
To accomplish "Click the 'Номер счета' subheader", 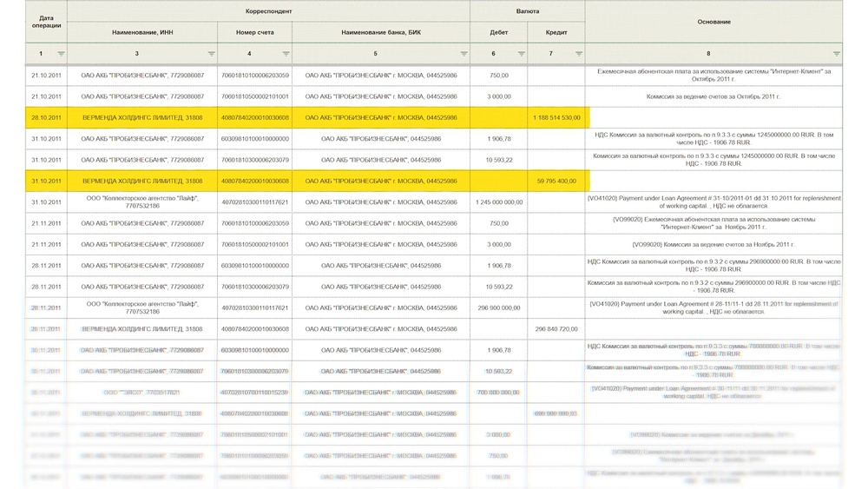I will pyautogui.click(x=254, y=32).
